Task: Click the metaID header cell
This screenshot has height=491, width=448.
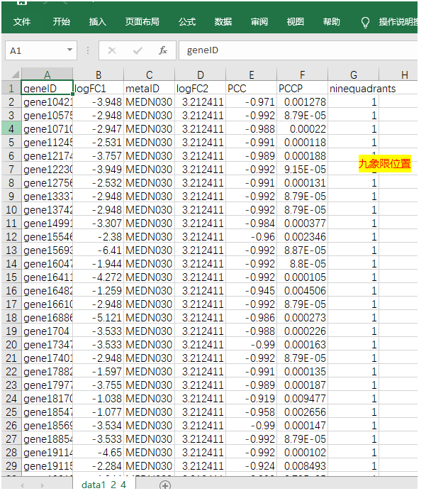Action: pyautogui.click(x=150, y=88)
